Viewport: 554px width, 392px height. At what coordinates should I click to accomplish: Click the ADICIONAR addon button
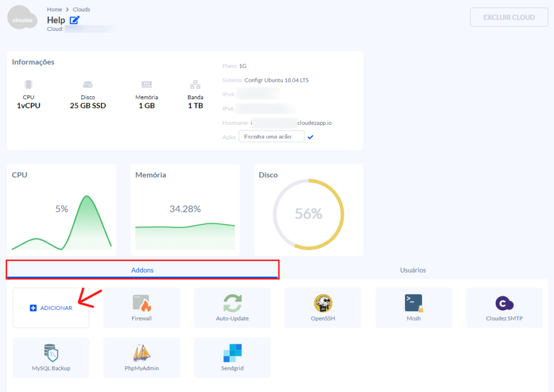(x=51, y=308)
